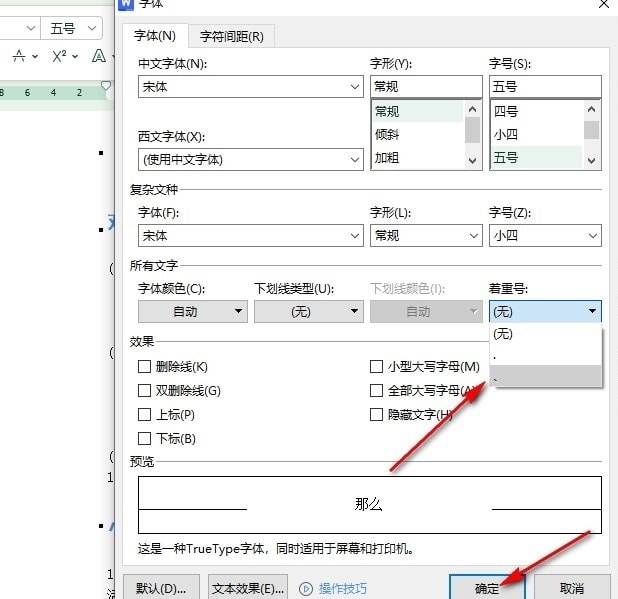Image resolution: width=618 pixels, height=599 pixels.
Task: Open the 字体颜色 自动 color picker
Action: pos(193,312)
